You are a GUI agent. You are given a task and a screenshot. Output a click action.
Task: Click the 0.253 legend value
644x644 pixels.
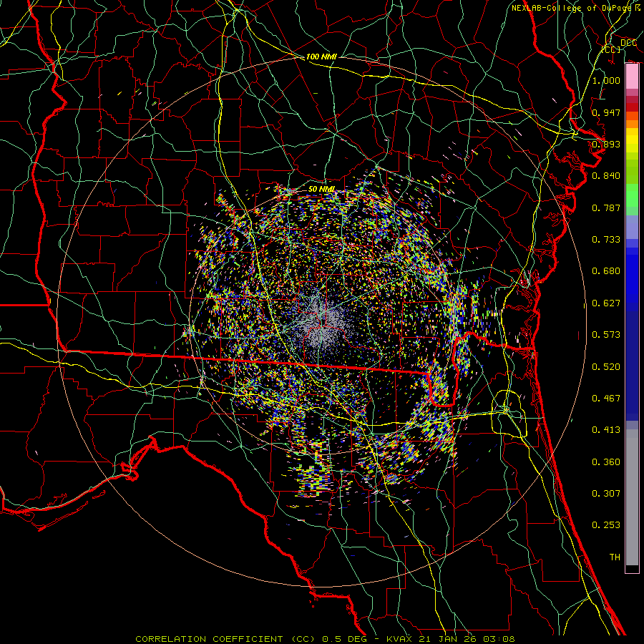pos(606,525)
